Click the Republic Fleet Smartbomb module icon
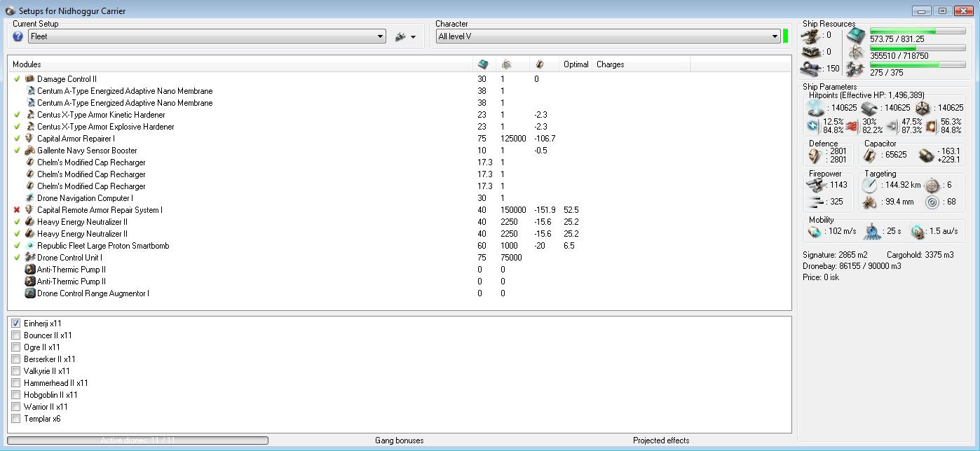The image size is (980, 451). click(x=30, y=246)
